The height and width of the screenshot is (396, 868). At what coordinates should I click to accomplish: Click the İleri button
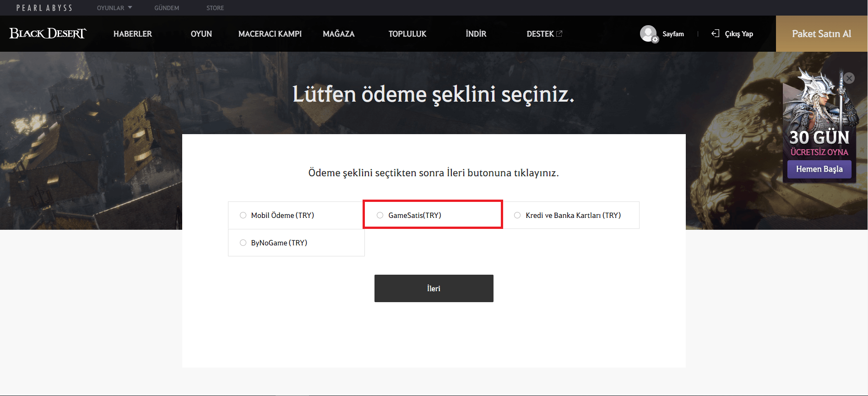point(434,288)
